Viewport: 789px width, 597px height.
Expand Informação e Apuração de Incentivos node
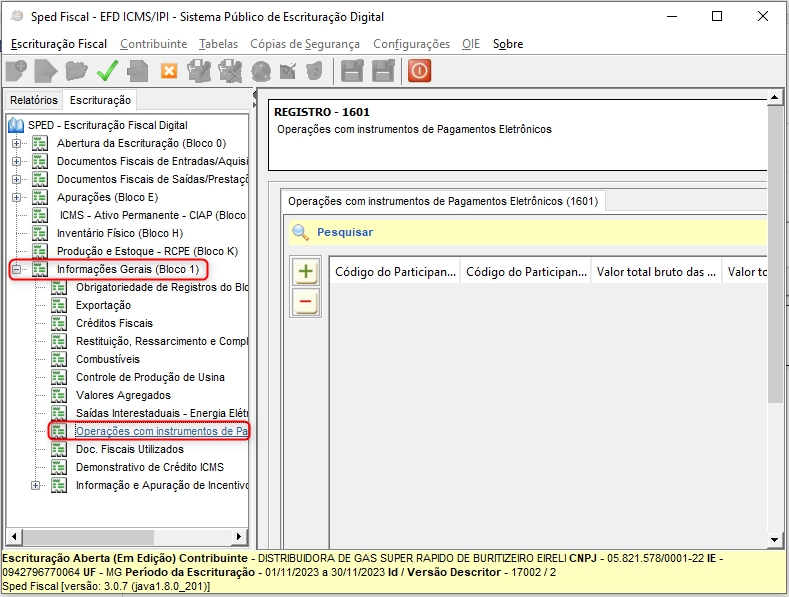[36, 486]
